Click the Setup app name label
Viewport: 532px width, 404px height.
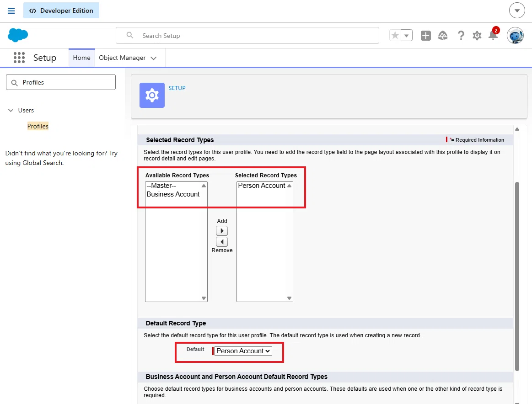coord(45,58)
